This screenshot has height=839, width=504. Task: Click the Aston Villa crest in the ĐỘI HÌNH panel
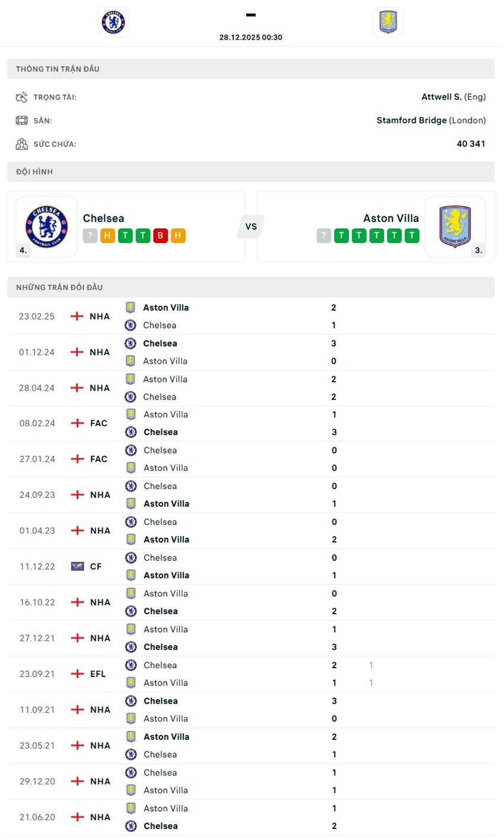455,226
